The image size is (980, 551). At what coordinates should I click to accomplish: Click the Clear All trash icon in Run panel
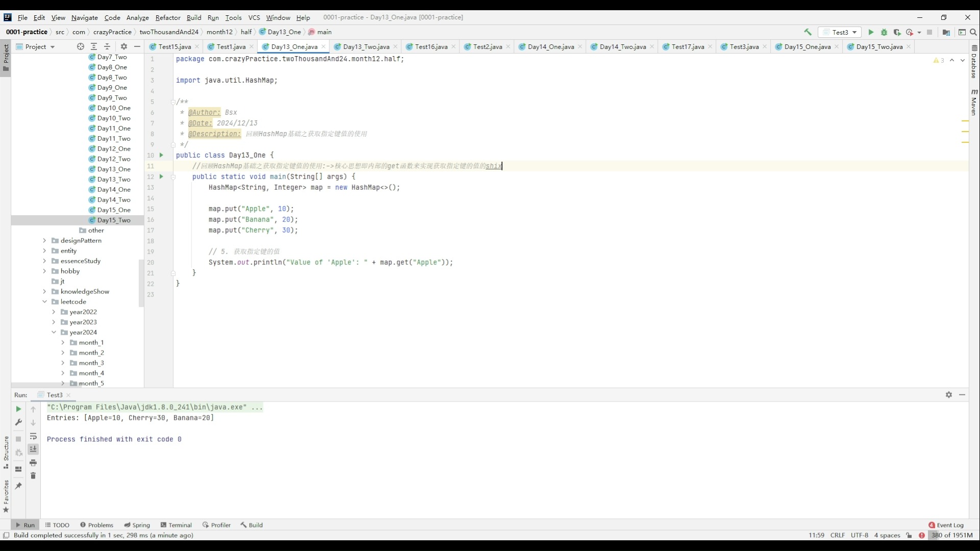coord(33,476)
